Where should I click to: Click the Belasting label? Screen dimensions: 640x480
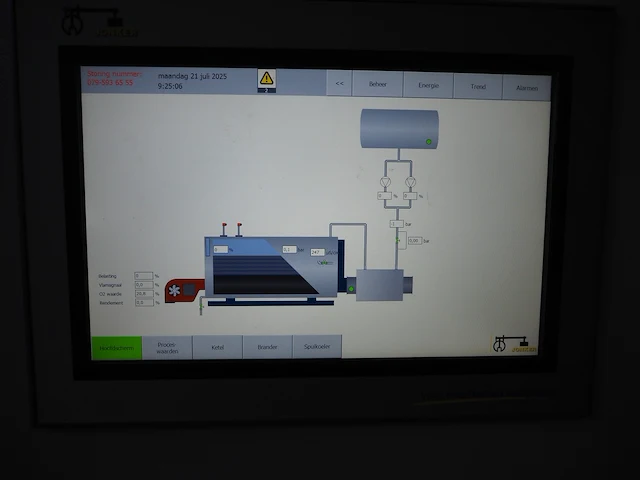pyautogui.click(x=107, y=276)
